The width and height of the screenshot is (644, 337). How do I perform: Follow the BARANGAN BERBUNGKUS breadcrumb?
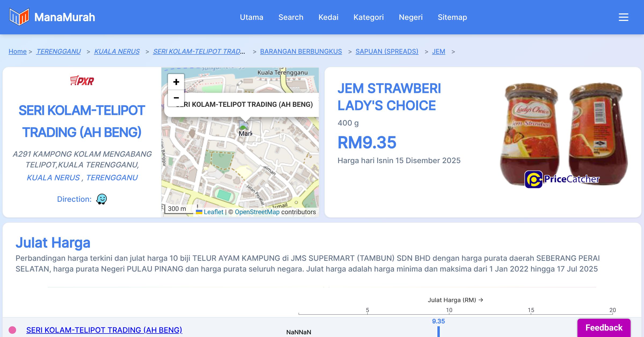click(301, 51)
